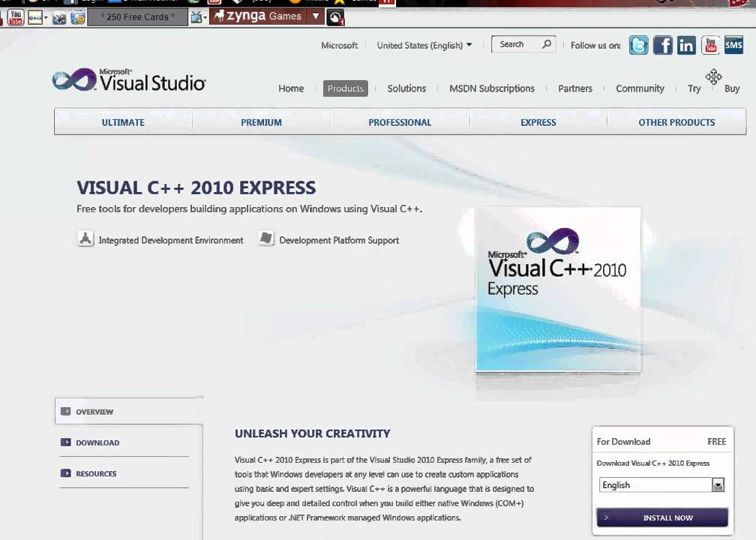Click the notification icon beside Zynga
756x540 pixels.
tap(335, 18)
